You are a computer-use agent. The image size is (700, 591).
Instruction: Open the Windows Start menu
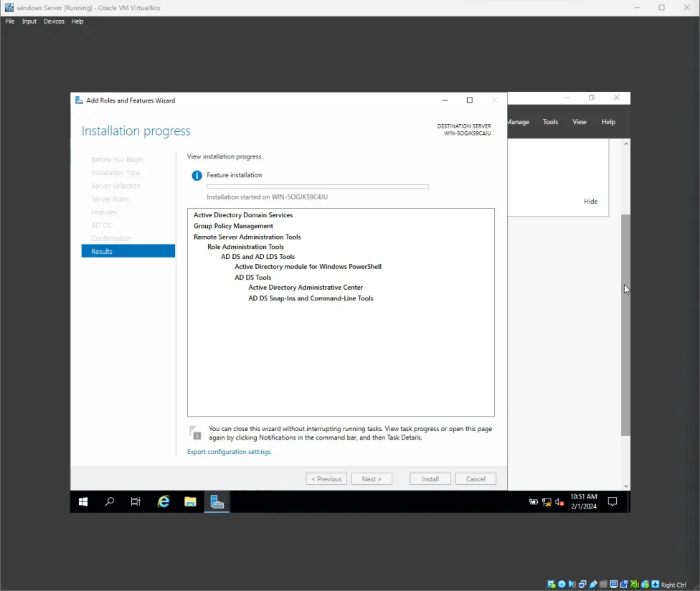point(83,502)
